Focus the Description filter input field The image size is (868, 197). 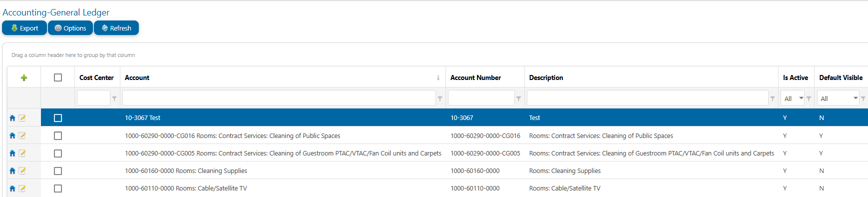(x=648, y=98)
